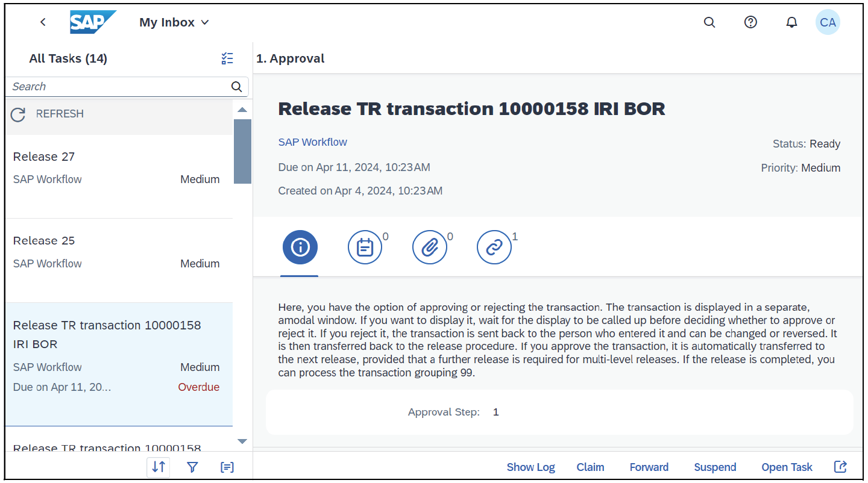Click inside the task Search field

108,86
